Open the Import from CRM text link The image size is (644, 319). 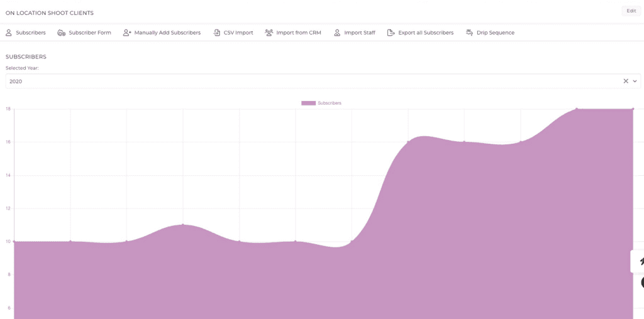(299, 33)
